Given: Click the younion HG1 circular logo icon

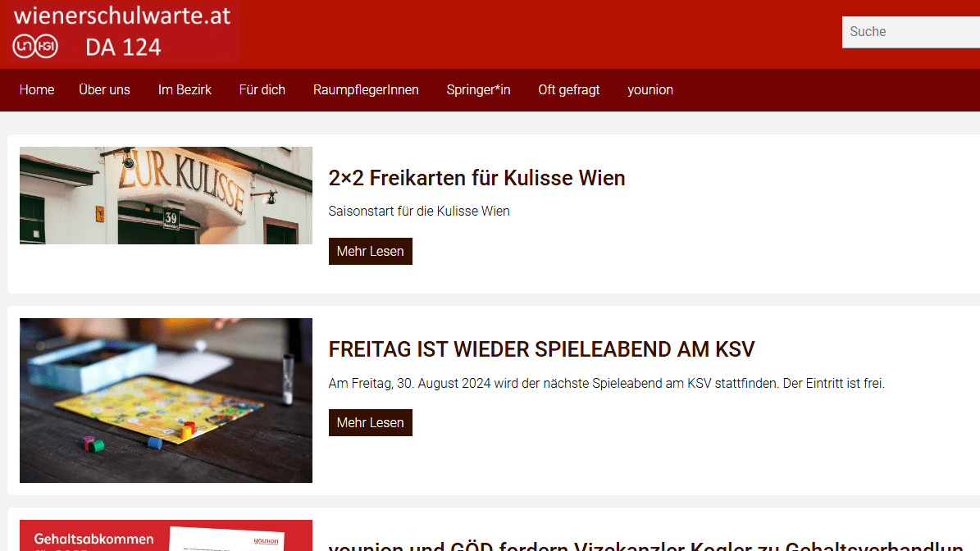Looking at the screenshot, I should (x=35, y=46).
